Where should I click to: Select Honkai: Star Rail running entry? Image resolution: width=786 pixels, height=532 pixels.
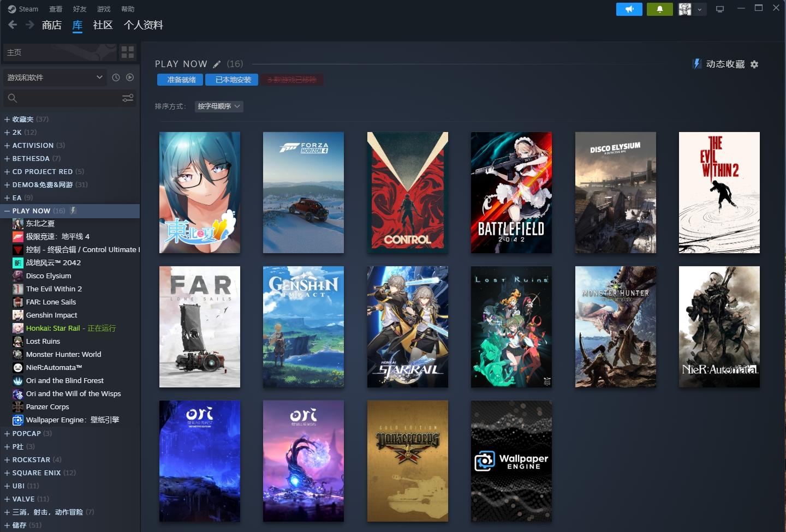pyautogui.click(x=71, y=328)
